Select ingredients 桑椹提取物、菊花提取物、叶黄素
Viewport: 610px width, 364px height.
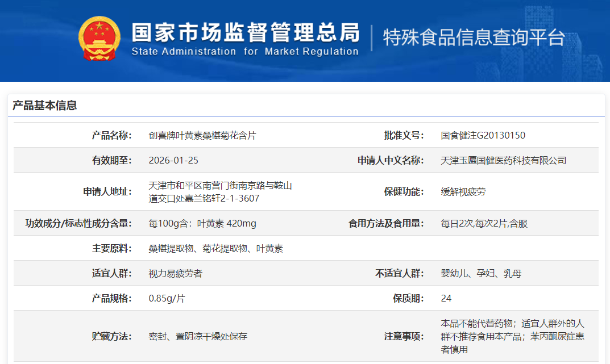click(216, 249)
